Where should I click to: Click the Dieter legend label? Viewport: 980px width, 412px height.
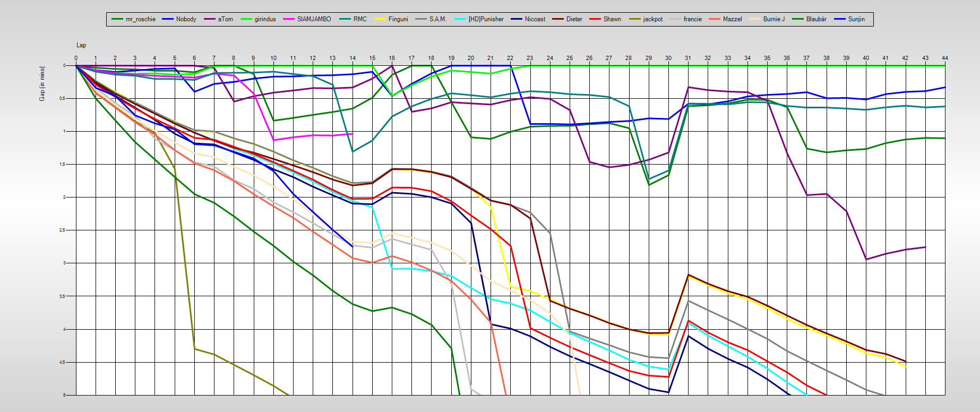(x=574, y=19)
